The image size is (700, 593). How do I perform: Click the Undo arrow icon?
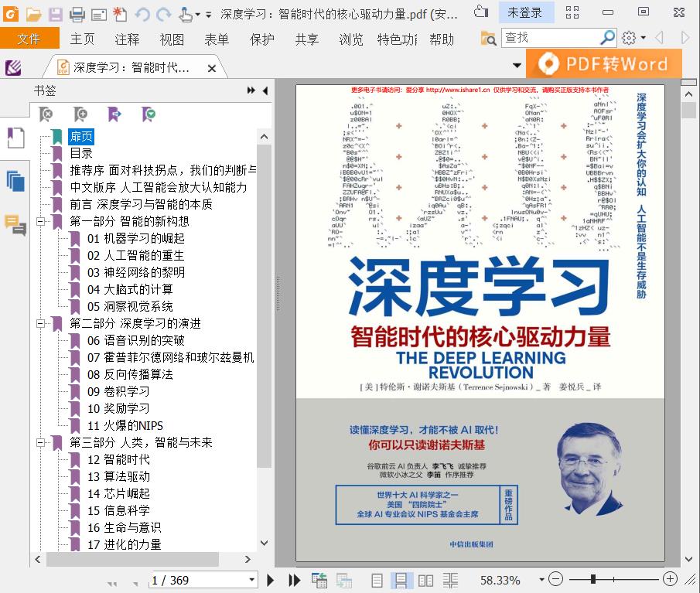click(142, 15)
